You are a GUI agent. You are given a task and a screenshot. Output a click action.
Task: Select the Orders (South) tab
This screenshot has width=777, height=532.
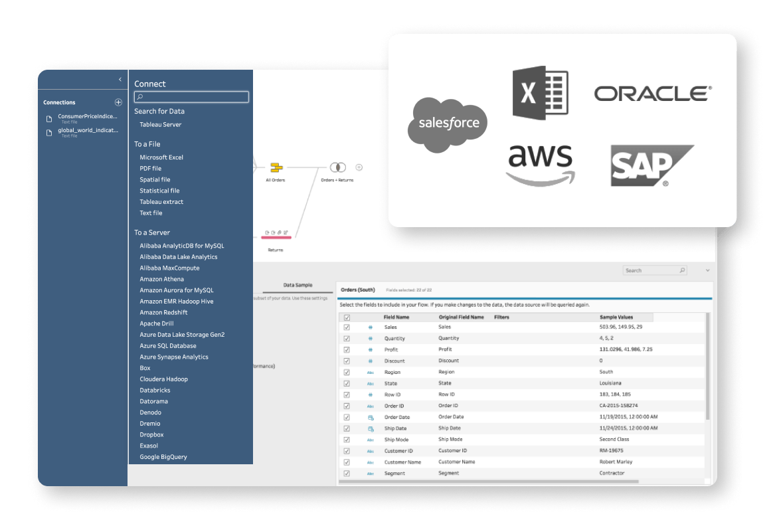[358, 290]
